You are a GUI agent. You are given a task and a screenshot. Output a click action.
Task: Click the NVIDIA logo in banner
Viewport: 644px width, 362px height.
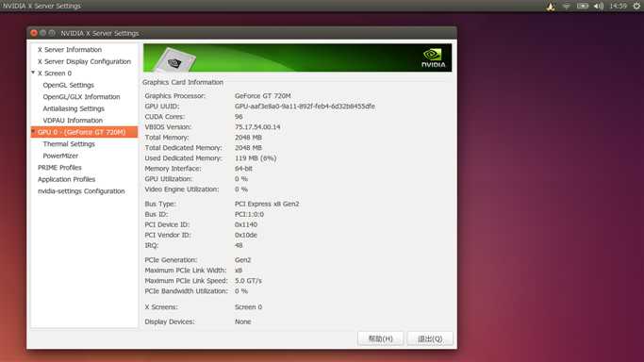click(x=433, y=58)
